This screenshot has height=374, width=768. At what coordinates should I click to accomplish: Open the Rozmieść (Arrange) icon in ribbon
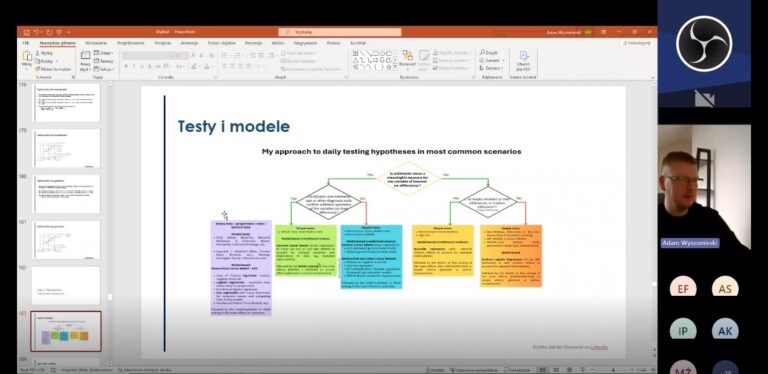(407, 58)
